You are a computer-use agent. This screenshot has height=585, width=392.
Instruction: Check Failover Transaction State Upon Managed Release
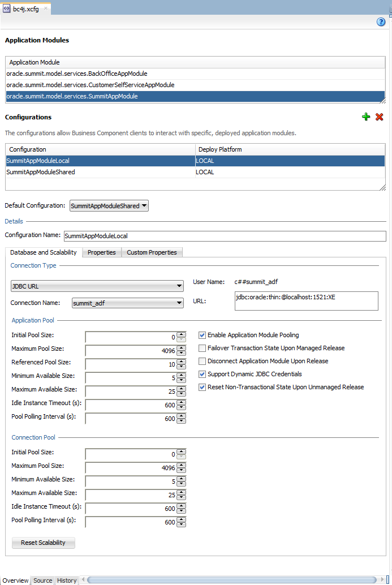pos(202,348)
